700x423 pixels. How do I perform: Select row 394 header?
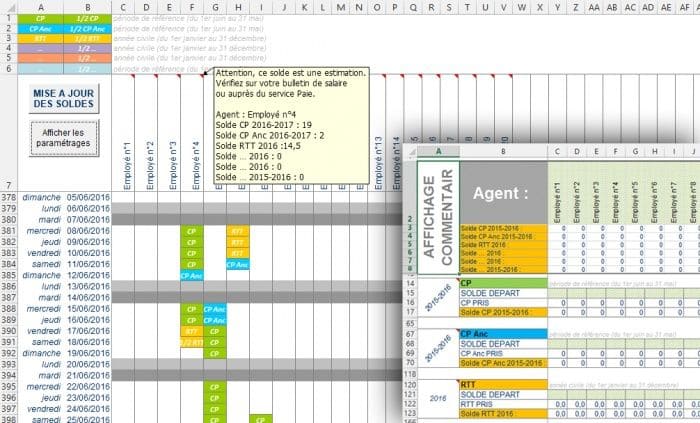[8, 375]
